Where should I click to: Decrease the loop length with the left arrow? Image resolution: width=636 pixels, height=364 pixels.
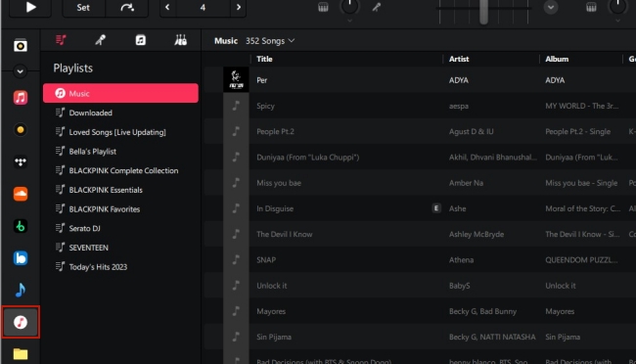(167, 7)
